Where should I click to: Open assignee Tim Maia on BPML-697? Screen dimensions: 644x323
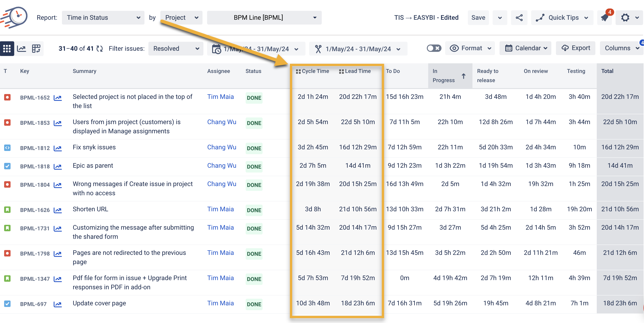point(220,303)
